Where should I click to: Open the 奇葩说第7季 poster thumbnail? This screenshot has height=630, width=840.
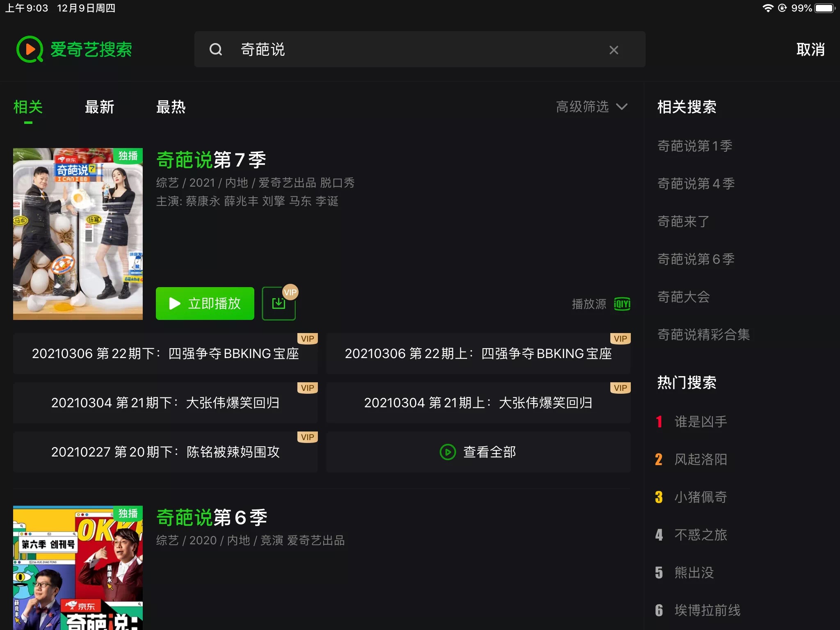click(x=78, y=234)
